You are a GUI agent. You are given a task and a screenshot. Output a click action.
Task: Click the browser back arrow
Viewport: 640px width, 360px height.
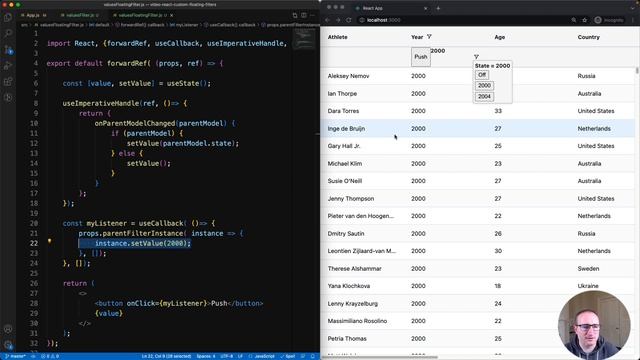point(327,20)
